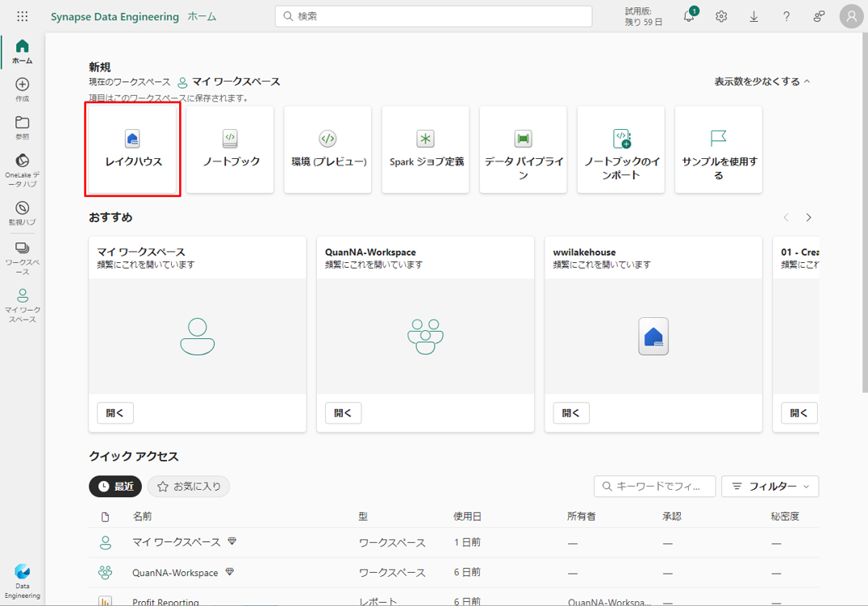
Task: Create a new レイクハウス
Action: tap(133, 149)
